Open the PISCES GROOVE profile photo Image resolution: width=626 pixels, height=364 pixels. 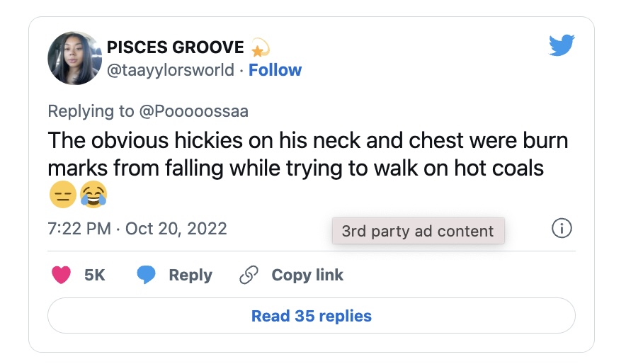74,58
